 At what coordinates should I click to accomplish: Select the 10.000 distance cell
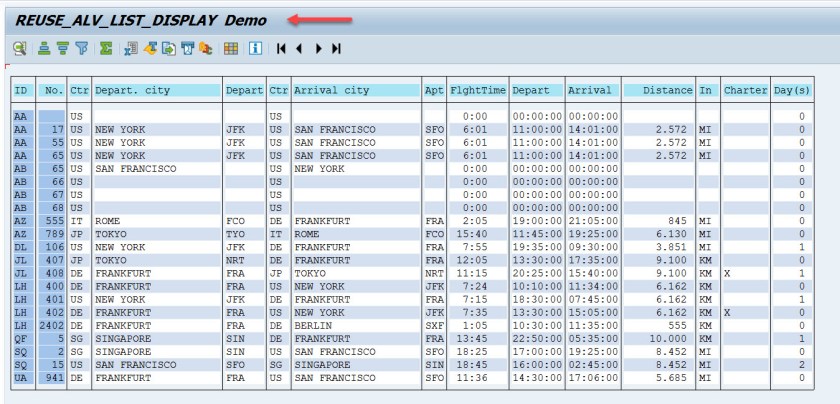tap(659, 339)
